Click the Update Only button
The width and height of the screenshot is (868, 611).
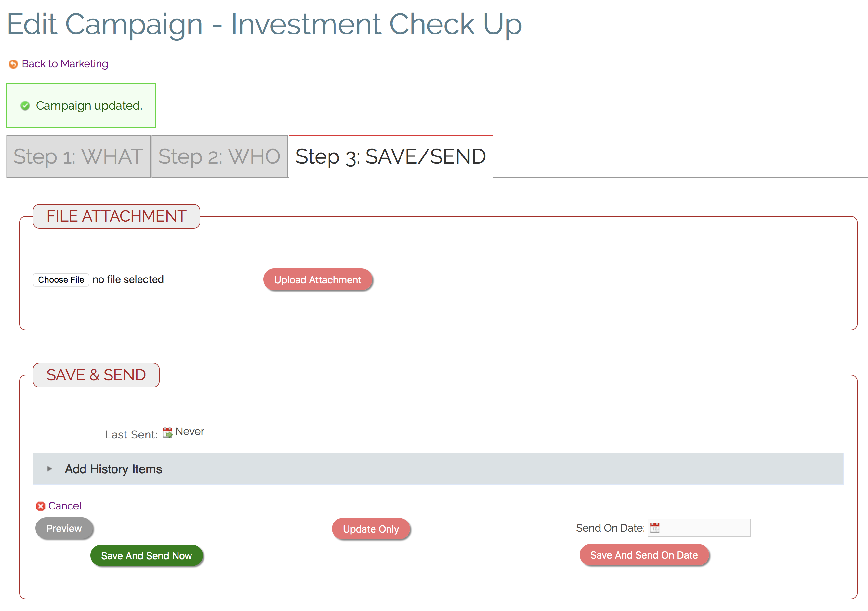[371, 529]
